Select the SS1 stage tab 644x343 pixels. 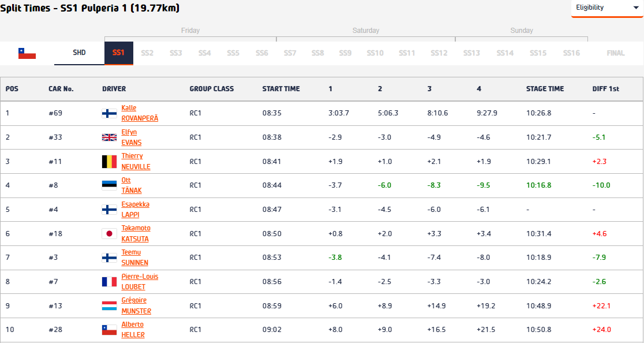tap(119, 53)
